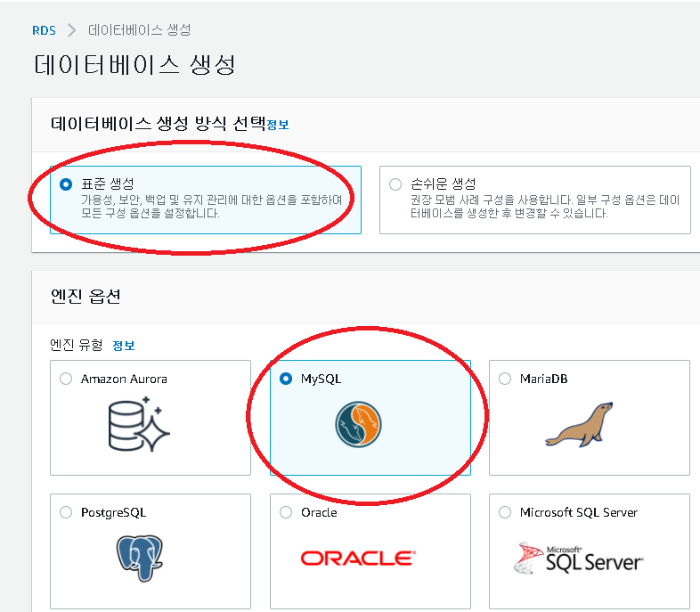This screenshot has width=700, height=612.
Task: Choose the MariaDB engine radio
Action: point(505,379)
